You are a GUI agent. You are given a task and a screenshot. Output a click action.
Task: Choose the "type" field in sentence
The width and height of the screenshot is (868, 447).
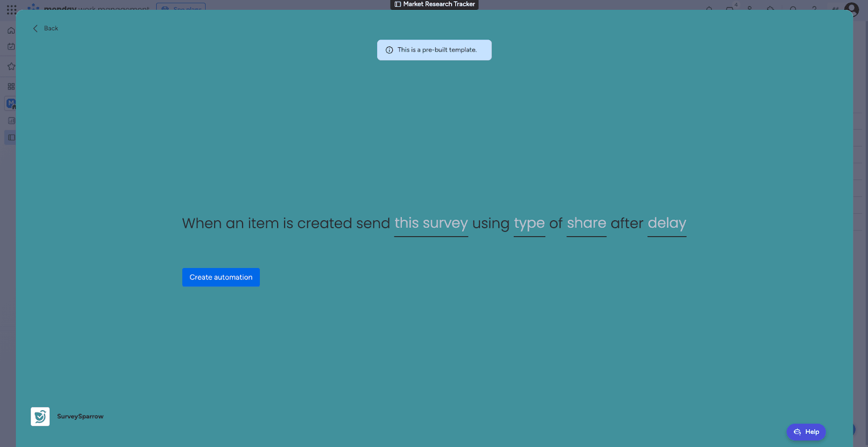tap(529, 224)
